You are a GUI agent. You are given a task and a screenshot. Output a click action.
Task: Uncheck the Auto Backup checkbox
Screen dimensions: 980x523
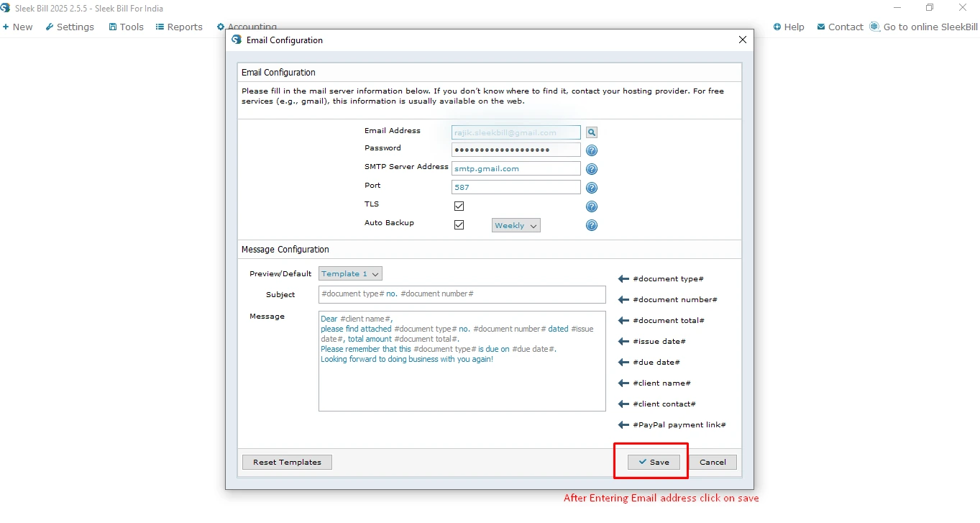459,225
